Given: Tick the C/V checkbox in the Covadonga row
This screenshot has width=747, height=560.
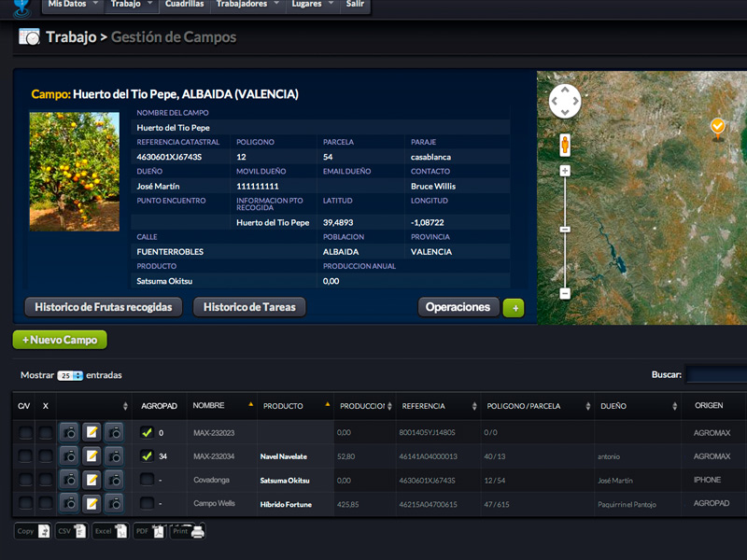Looking at the screenshot, I should tap(24, 480).
